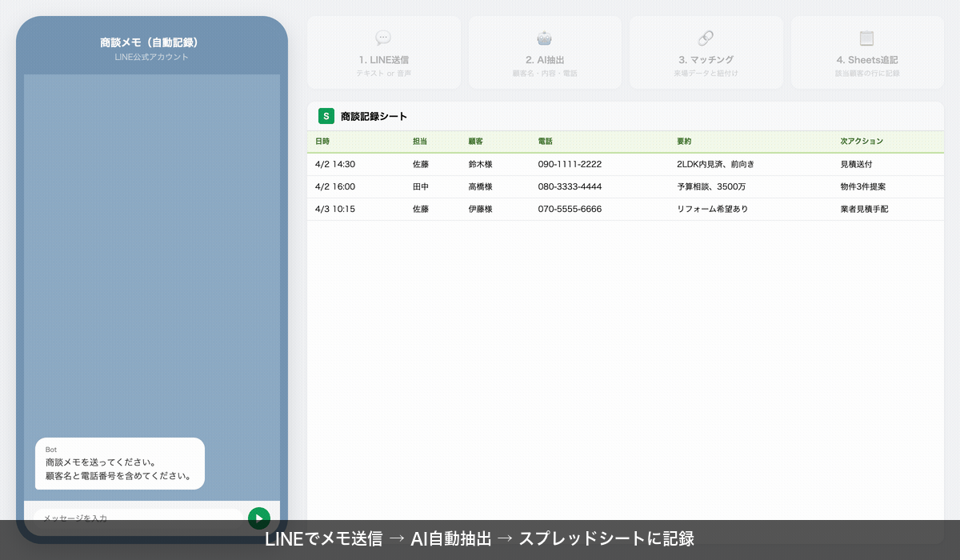Select the 次アクション column header
The image size is (960, 560).
tap(861, 141)
